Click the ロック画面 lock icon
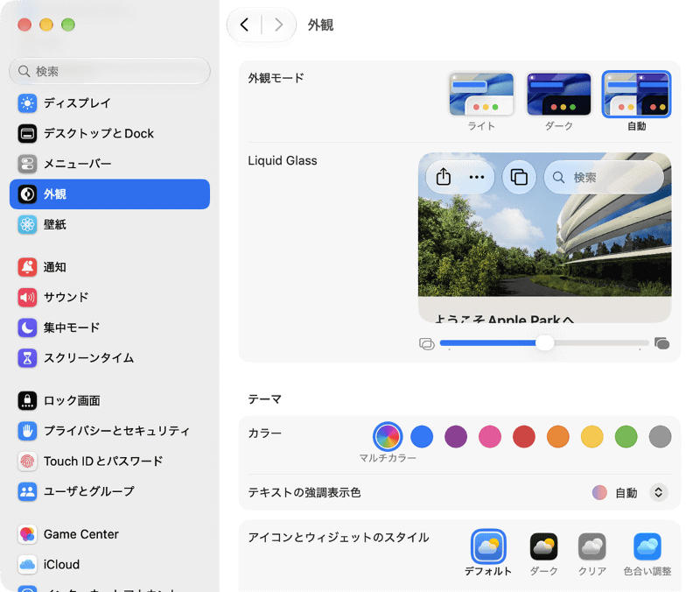The height and width of the screenshot is (592, 700). (27, 401)
